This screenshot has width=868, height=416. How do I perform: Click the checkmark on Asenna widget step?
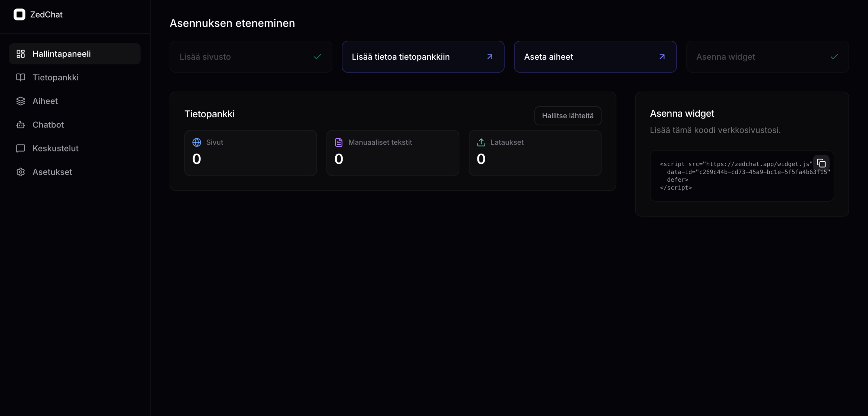(x=834, y=57)
